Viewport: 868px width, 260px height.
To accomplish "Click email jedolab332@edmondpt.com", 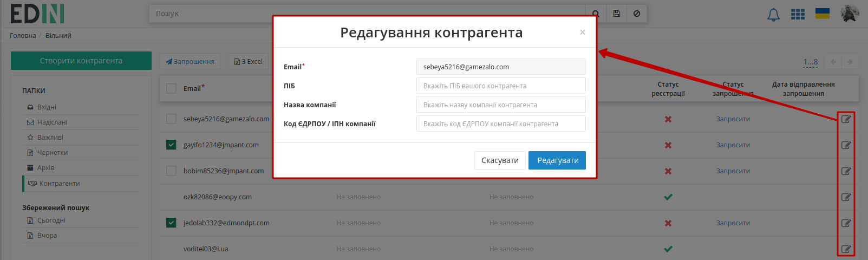I will click(x=226, y=223).
